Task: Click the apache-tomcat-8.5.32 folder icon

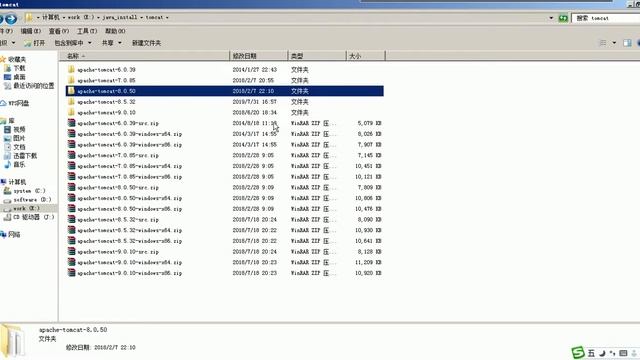Action: click(x=71, y=101)
